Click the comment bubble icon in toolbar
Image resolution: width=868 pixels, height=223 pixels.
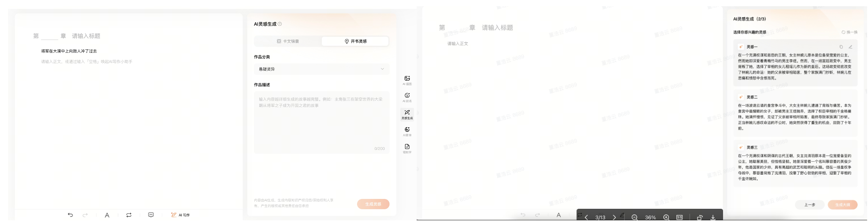pyautogui.click(x=151, y=215)
